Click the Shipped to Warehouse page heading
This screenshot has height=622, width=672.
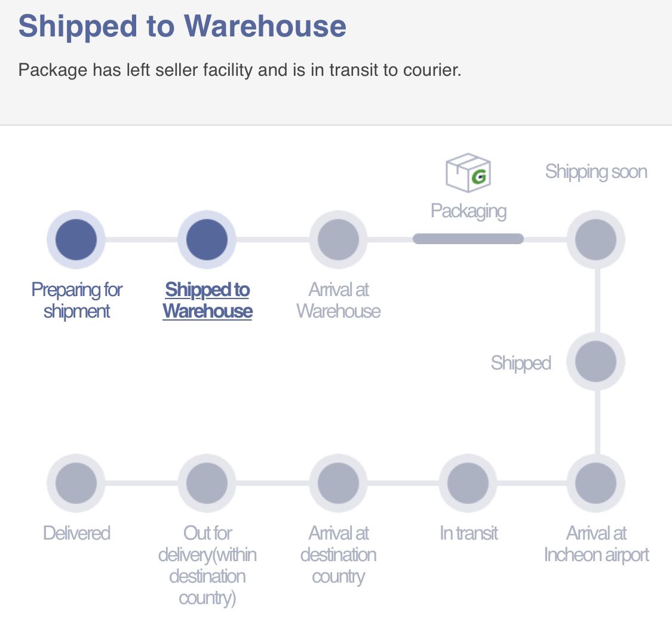[x=182, y=26]
